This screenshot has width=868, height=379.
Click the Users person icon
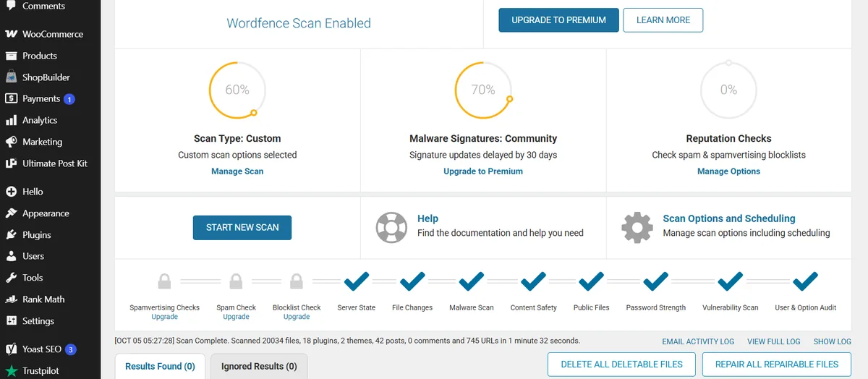[11, 256]
